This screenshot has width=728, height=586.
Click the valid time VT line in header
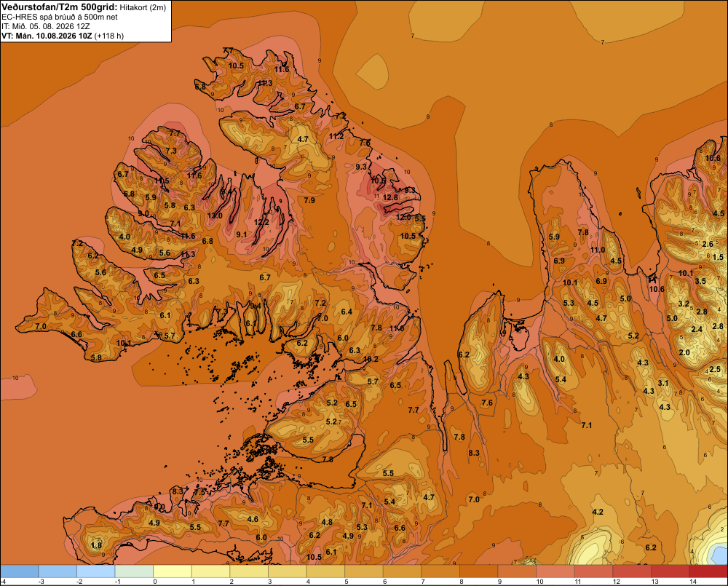coord(63,36)
